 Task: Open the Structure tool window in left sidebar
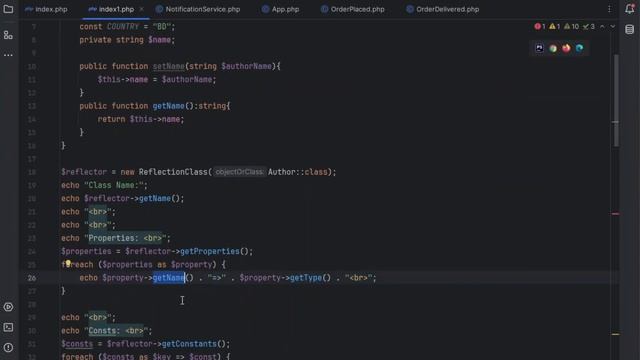tap(8, 35)
